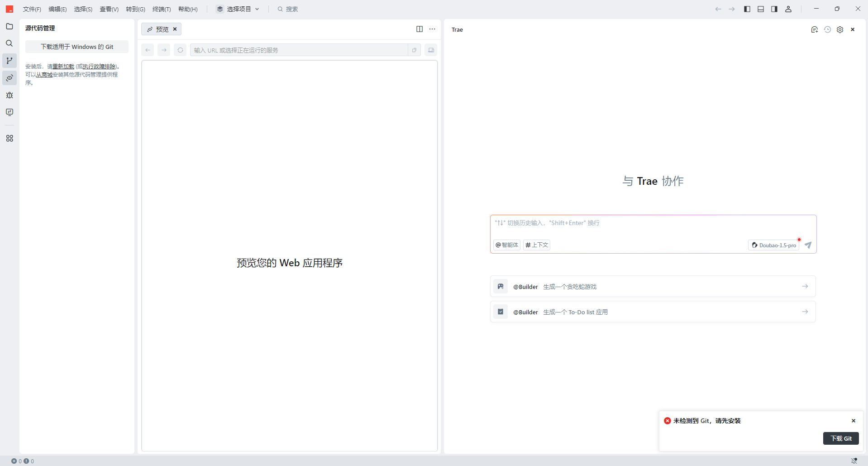
Task: Go forward in the preview browser
Action: tap(164, 50)
